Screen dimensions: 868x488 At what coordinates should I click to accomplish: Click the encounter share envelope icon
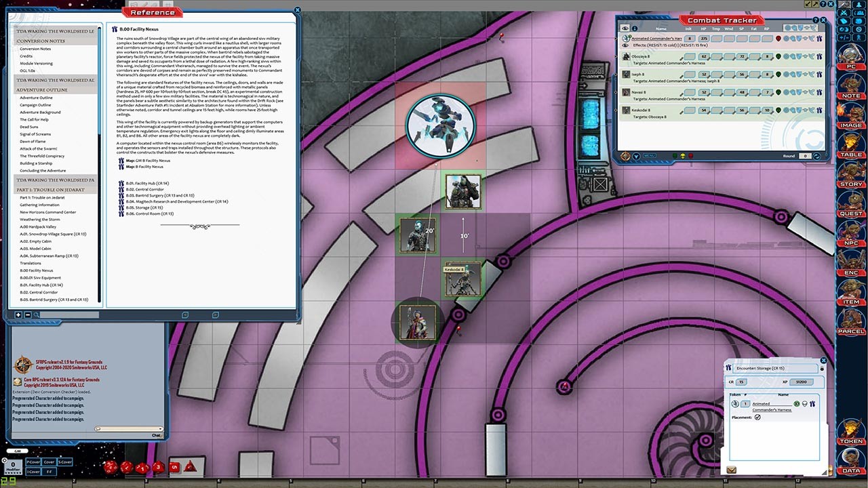click(x=732, y=469)
